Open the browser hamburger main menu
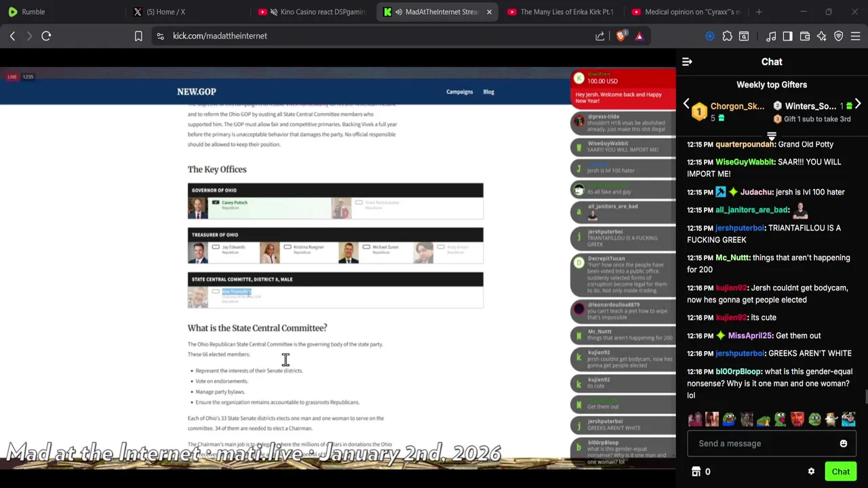868x488 pixels. coord(856,36)
